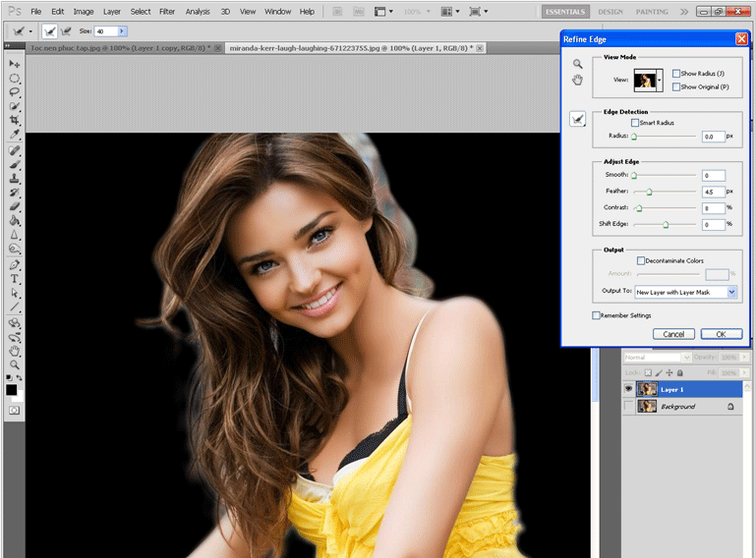Viewport: 756px width, 558px height.
Task: Select the Refine Radius brush tool in dialog
Action: 578,119
